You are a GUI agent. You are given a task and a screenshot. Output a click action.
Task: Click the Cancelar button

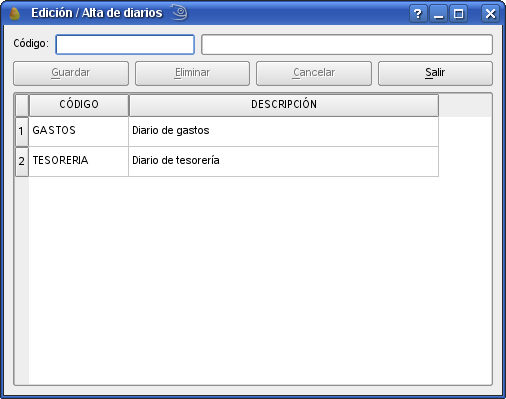314,73
